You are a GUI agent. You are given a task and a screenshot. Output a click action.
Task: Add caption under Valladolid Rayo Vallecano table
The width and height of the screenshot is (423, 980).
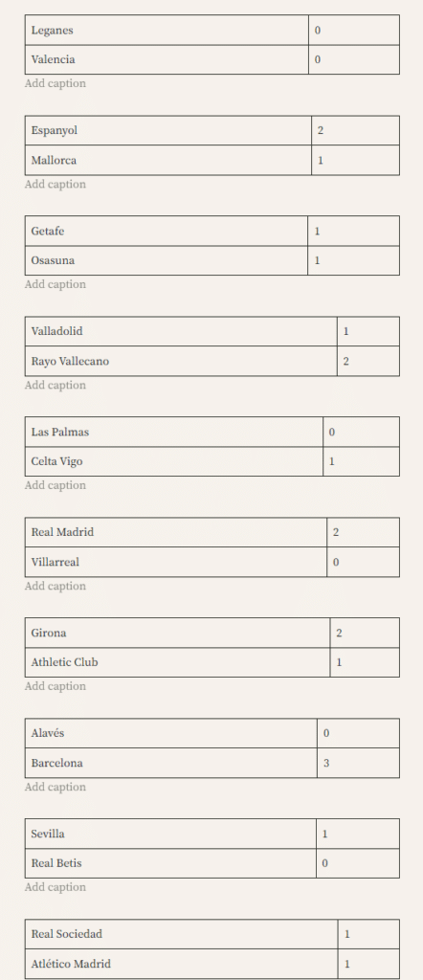tap(56, 385)
